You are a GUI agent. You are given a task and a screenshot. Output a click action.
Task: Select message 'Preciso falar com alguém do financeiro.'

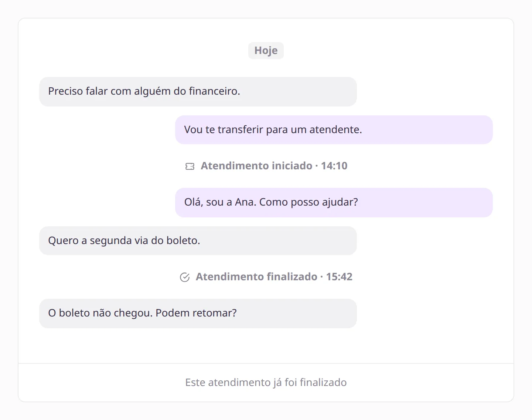click(198, 92)
